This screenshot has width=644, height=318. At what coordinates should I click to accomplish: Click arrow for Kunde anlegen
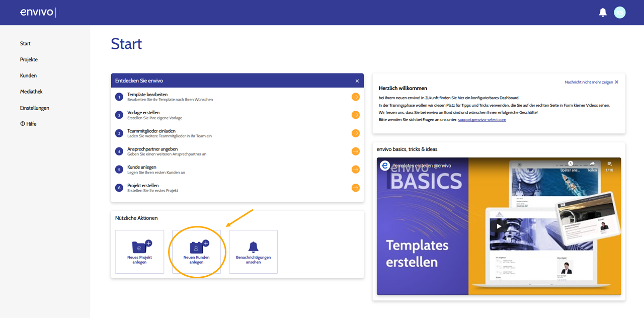pos(356,170)
